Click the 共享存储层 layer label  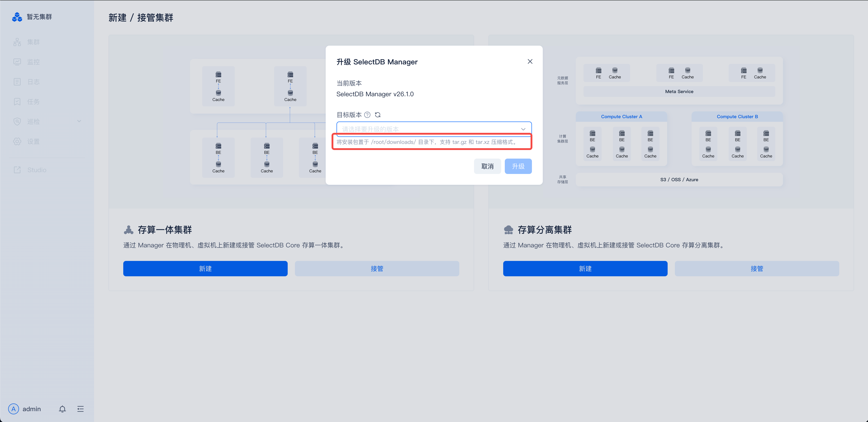coord(562,179)
